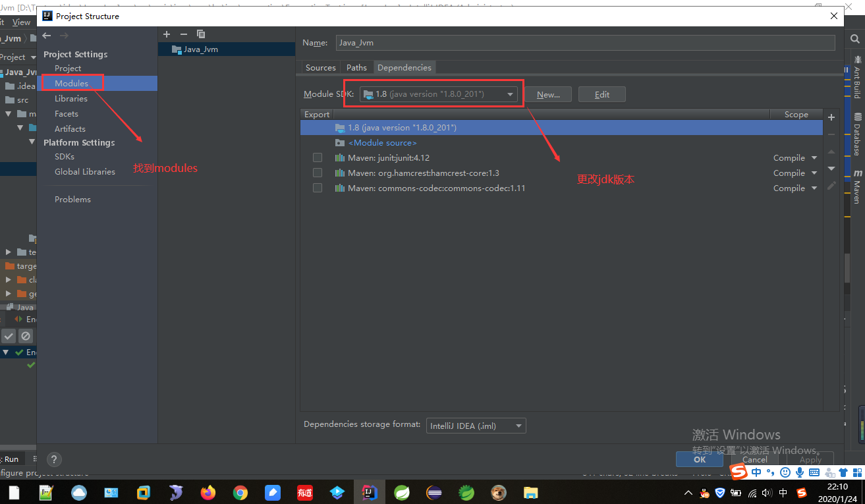The width and height of the screenshot is (865, 504).
Task: Add a dependency with the plus icon
Action: [x=831, y=117]
